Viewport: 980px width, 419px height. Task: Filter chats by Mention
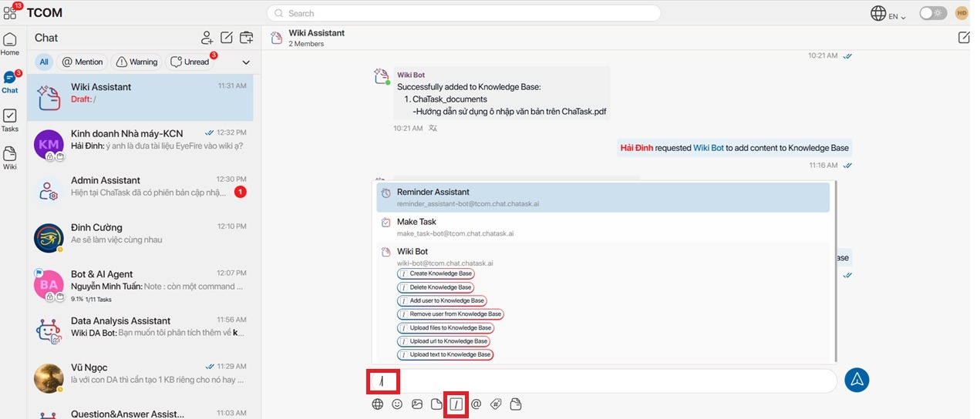pyautogui.click(x=83, y=62)
